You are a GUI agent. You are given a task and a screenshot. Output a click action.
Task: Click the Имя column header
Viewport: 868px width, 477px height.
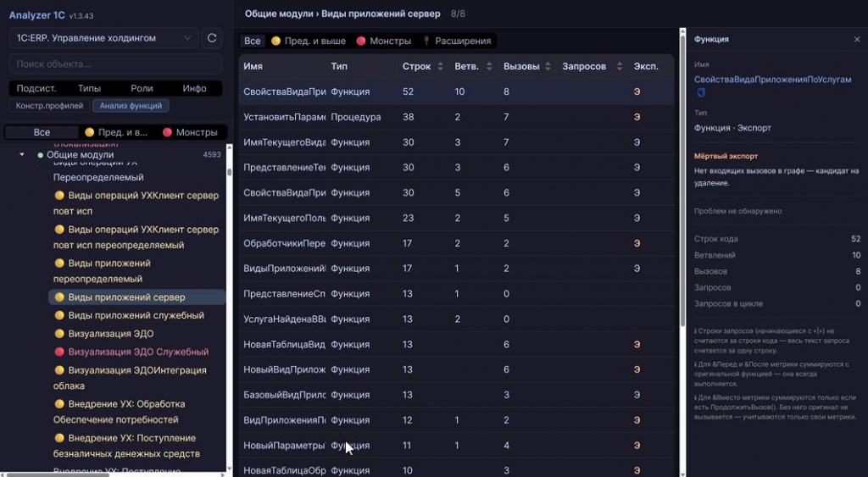pyautogui.click(x=253, y=66)
